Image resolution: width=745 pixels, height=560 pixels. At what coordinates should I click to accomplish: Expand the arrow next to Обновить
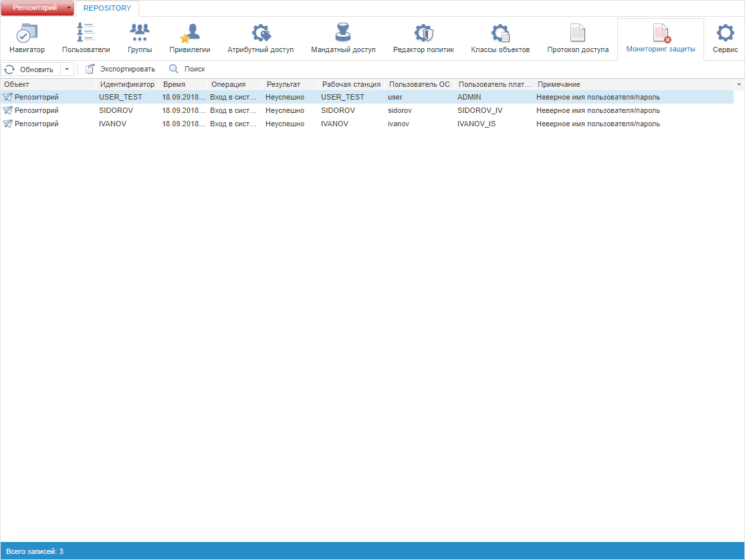pyautogui.click(x=67, y=69)
